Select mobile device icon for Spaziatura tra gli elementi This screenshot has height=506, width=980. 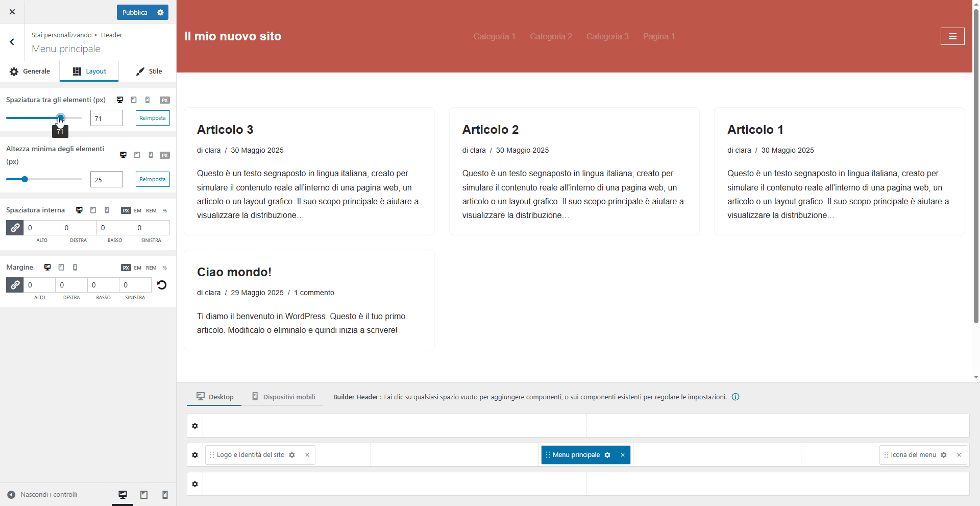[x=148, y=100]
